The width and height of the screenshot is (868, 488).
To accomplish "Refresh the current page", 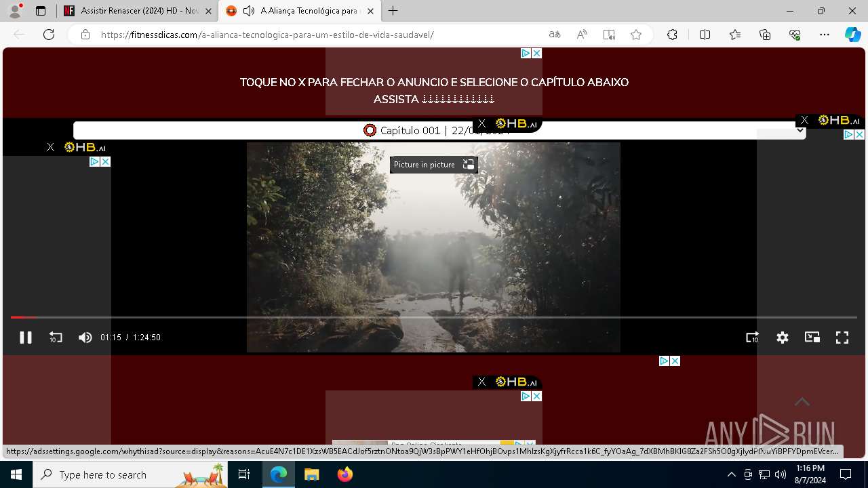I will 49,35.
